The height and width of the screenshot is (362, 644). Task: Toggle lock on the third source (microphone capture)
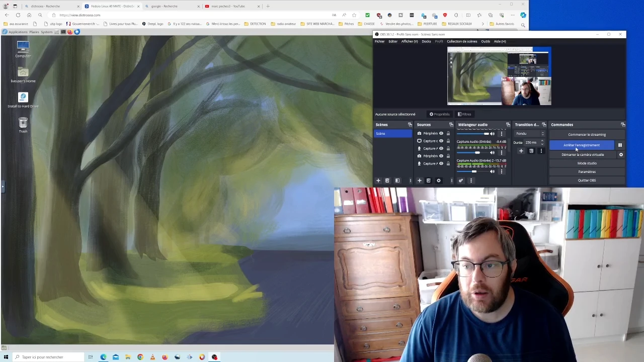448,148
